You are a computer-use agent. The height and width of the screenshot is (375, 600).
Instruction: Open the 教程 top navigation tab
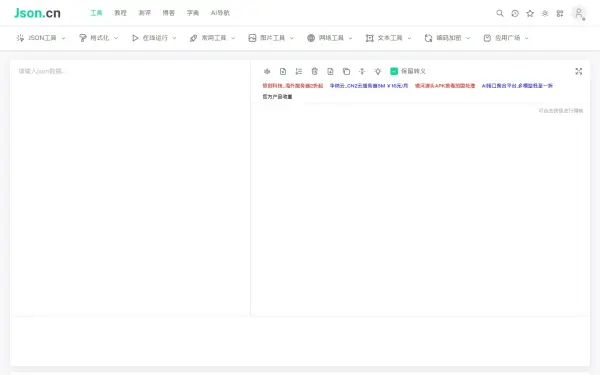pyautogui.click(x=120, y=13)
